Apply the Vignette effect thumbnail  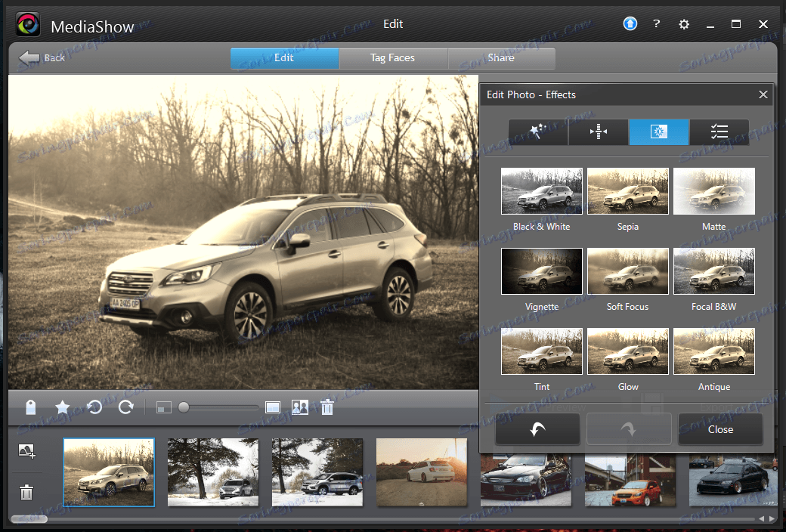pyautogui.click(x=541, y=271)
